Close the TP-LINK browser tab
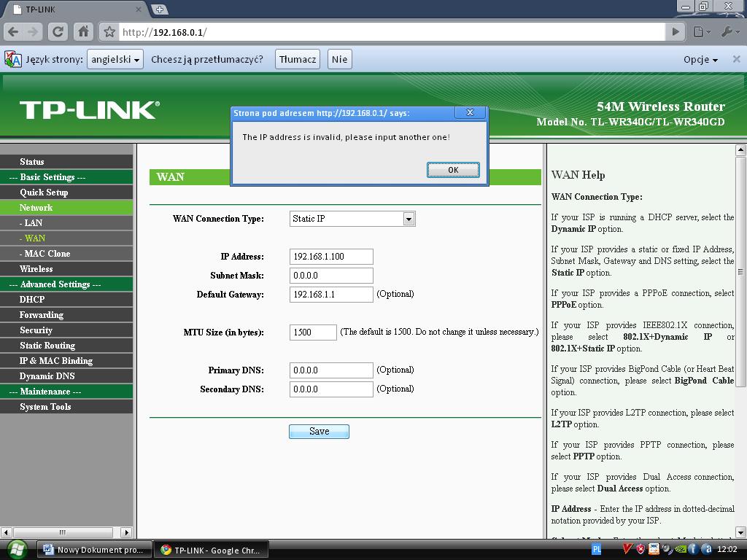 coord(139,9)
